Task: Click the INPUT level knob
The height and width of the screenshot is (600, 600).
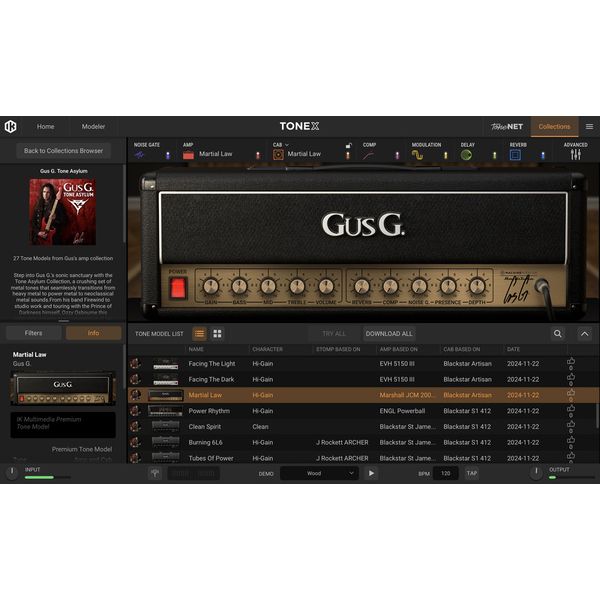Action: tap(12, 472)
